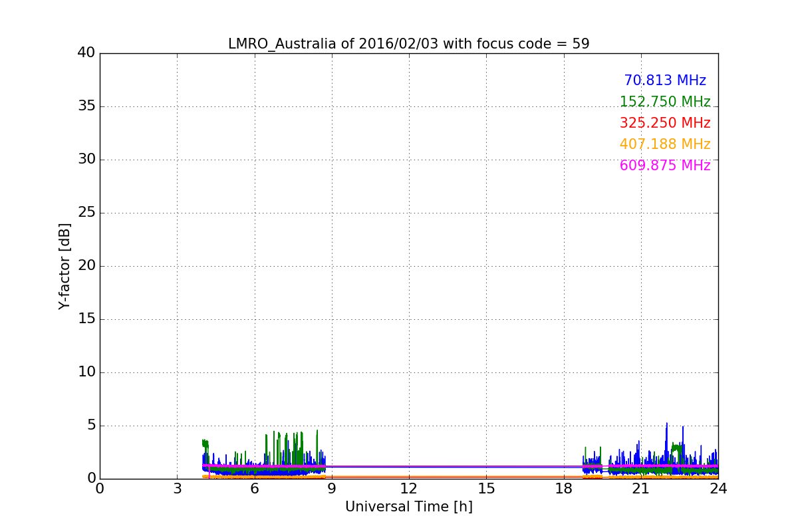The height and width of the screenshot is (532, 798).
Task: Click y-axis tick label 10
Action: click(86, 372)
